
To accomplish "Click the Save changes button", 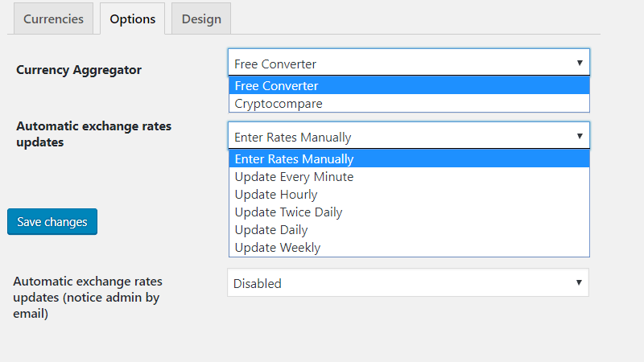I will pyautogui.click(x=52, y=222).
